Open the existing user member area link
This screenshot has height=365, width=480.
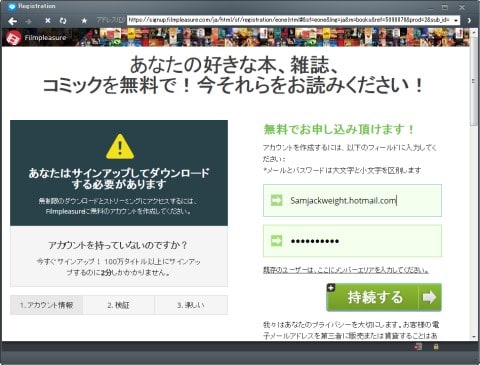(346, 270)
